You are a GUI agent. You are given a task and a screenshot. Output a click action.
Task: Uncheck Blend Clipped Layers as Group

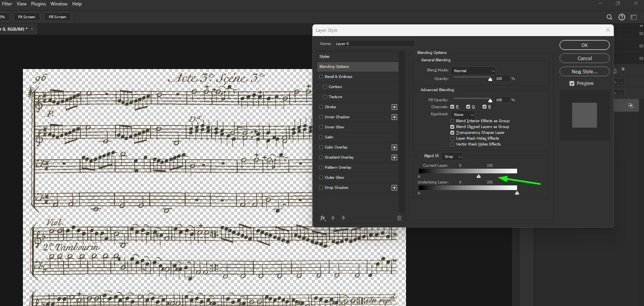(x=452, y=127)
